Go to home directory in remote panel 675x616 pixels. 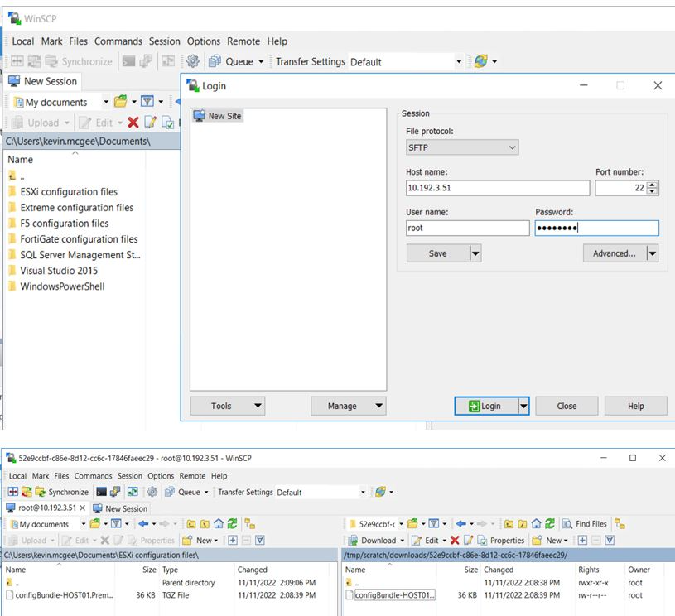point(537,524)
